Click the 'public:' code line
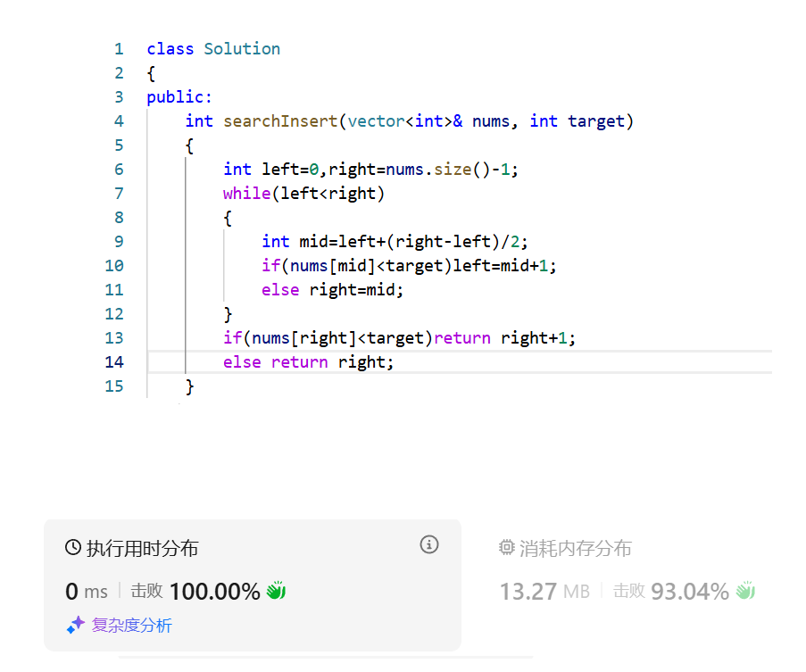This screenshot has width=806, height=672. click(x=179, y=97)
